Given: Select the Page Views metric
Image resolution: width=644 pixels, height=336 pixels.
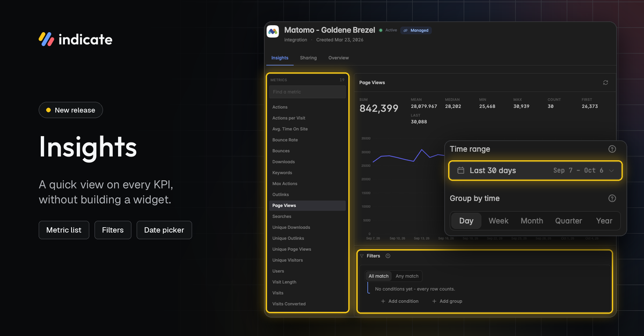Looking at the screenshot, I should pos(308,206).
